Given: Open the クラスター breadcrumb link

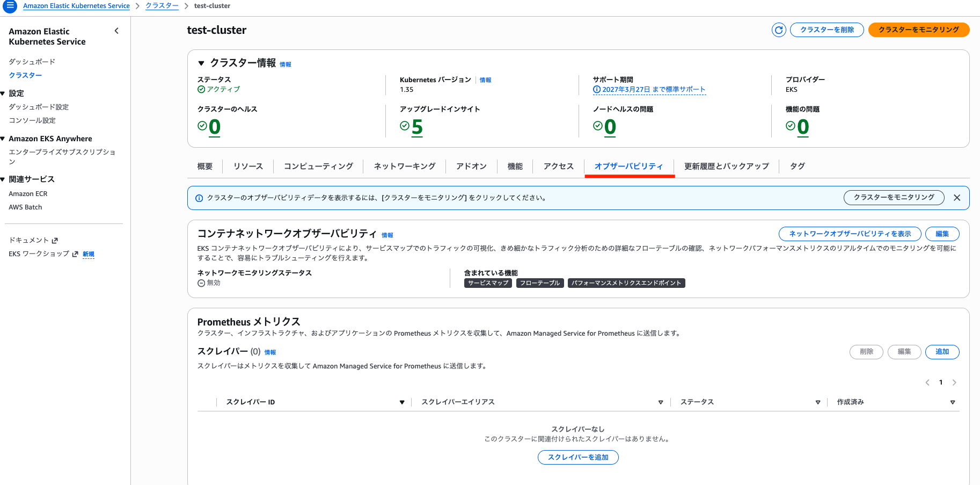Looking at the screenshot, I should 162,6.
